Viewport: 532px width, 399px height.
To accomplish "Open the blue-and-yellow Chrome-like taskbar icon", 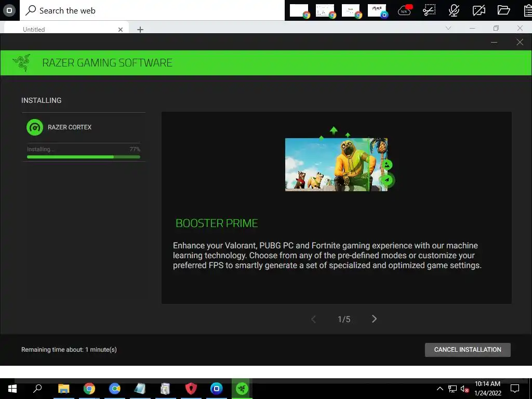I will (x=115, y=389).
